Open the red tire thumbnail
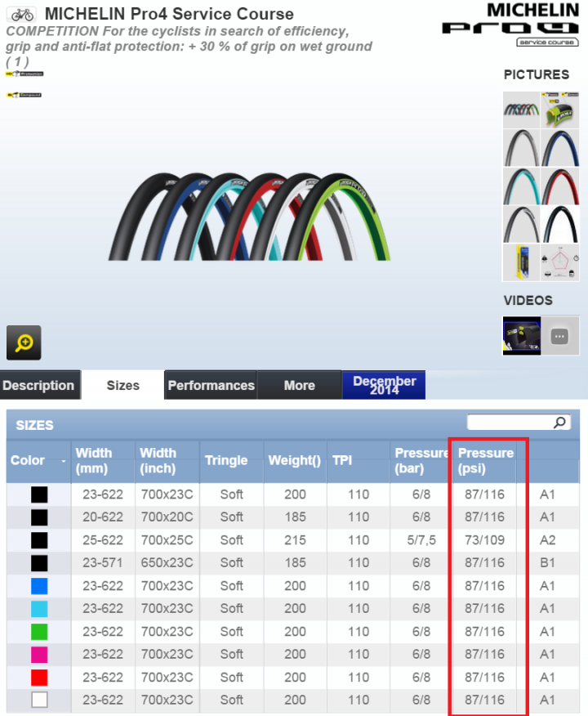Image resolution: width=588 pixels, height=716 pixels. 560,186
